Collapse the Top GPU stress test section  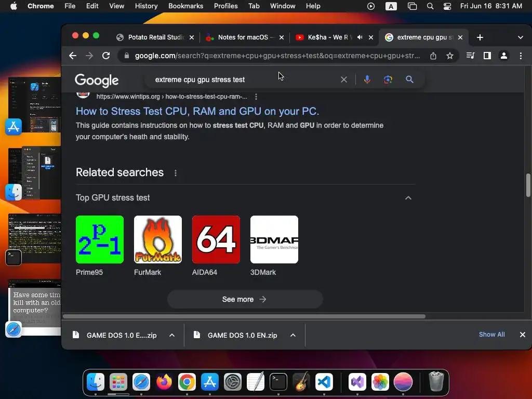click(x=408, y=198)
